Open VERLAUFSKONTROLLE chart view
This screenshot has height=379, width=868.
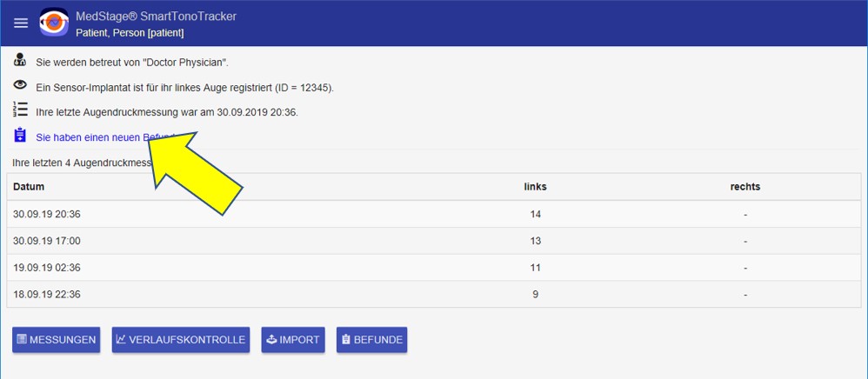pyautogui.click(x=182, y=340)
